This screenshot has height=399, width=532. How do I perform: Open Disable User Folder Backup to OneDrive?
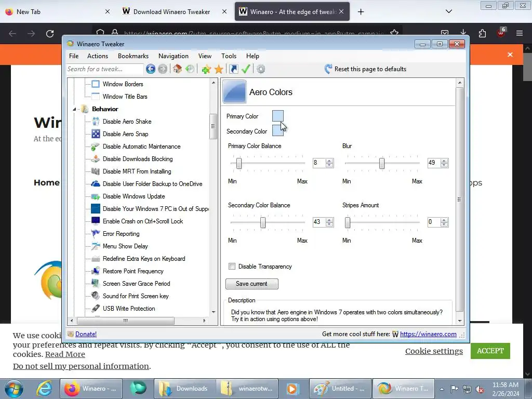click(x=152, y=184)
